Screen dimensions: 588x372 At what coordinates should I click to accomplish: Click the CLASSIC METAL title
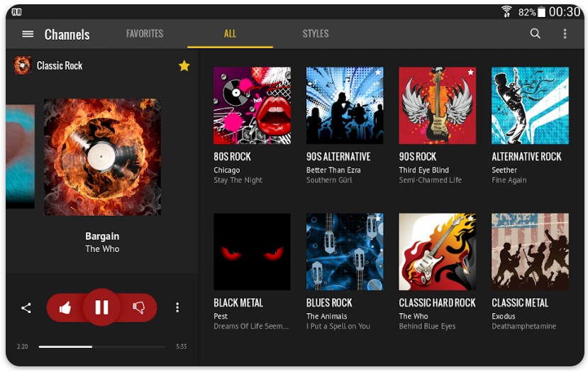pos(520,303)
